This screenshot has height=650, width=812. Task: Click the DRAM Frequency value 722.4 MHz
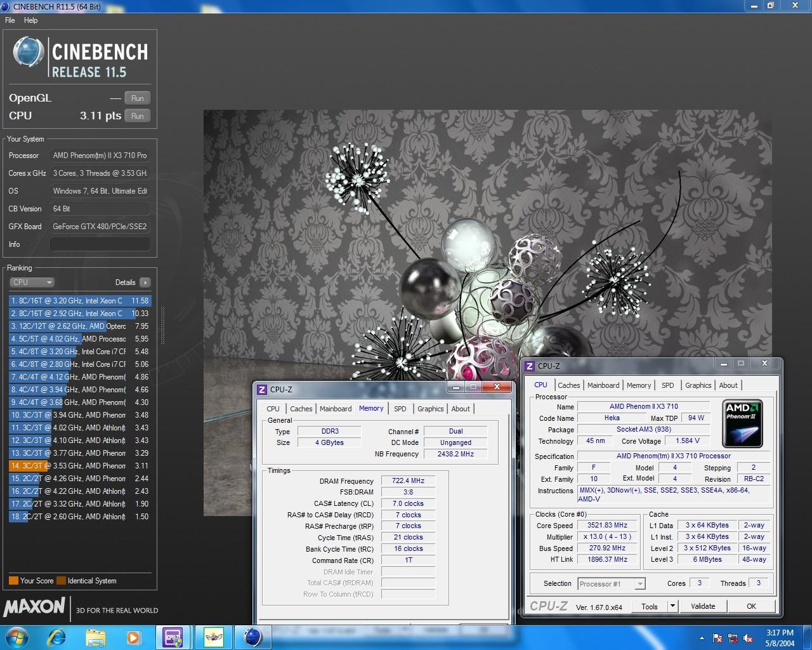tap(408, 481)
